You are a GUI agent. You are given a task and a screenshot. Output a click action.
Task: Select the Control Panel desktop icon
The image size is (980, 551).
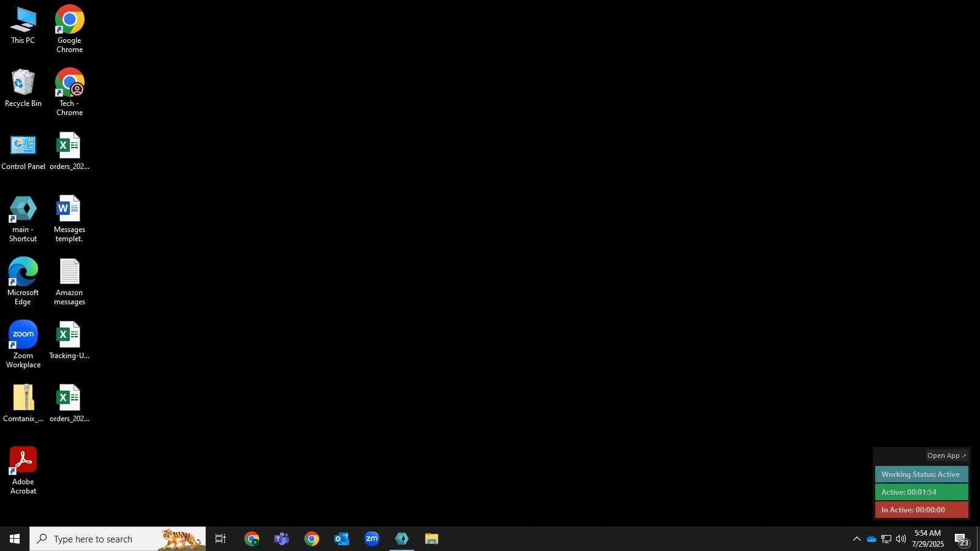pyautogui.click(x=23, y=152)
